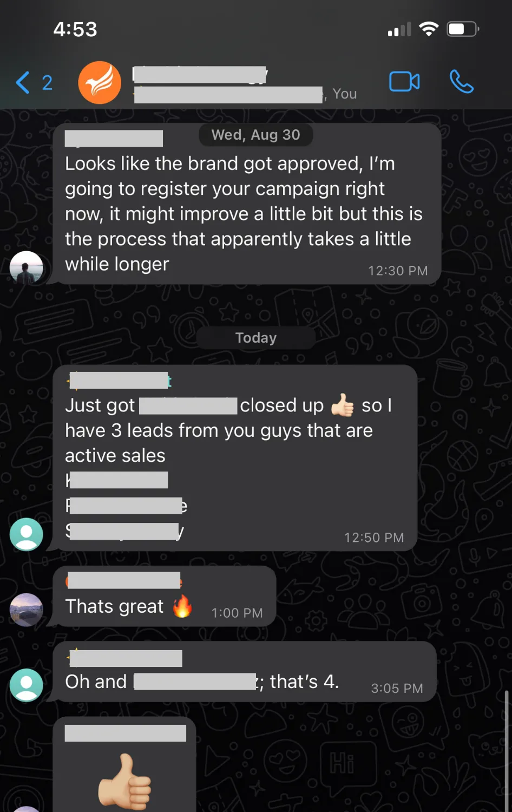Tap the fire emoji in 'Thats great'
The width and height of the screenshot is (512, 812).
(x=182, y=606)
